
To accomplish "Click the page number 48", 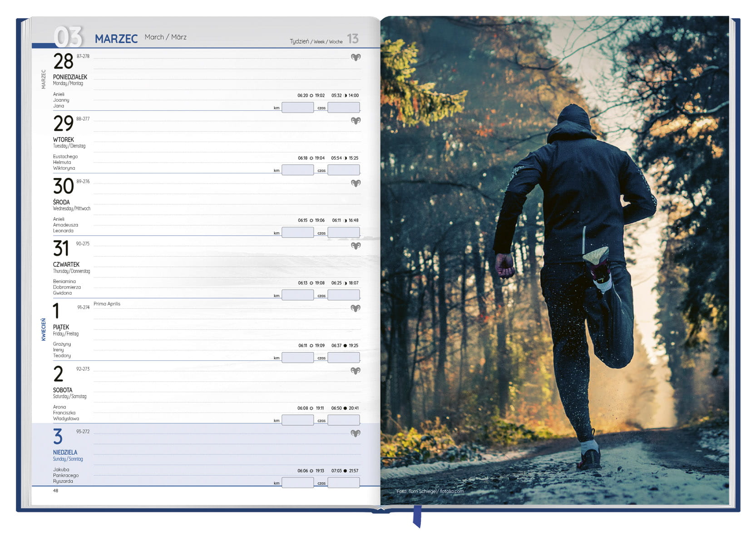I will [55, 491].
